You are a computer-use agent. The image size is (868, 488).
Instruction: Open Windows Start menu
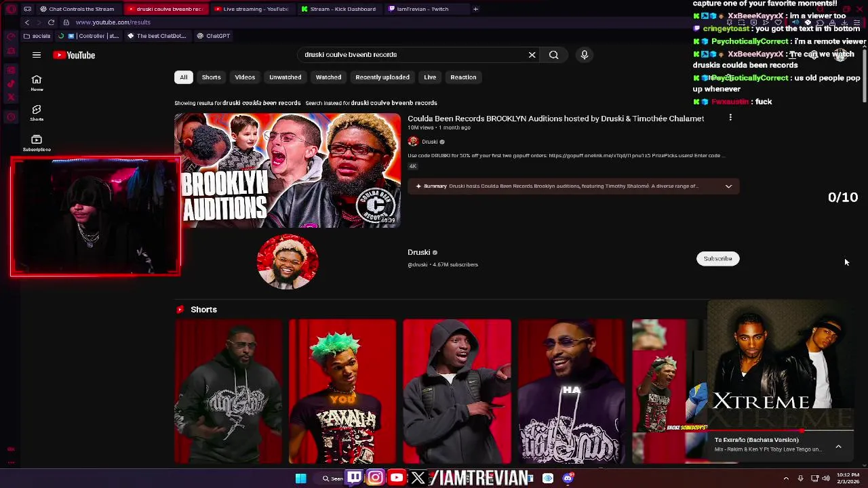pyautogui.click(x=301, y=479)
